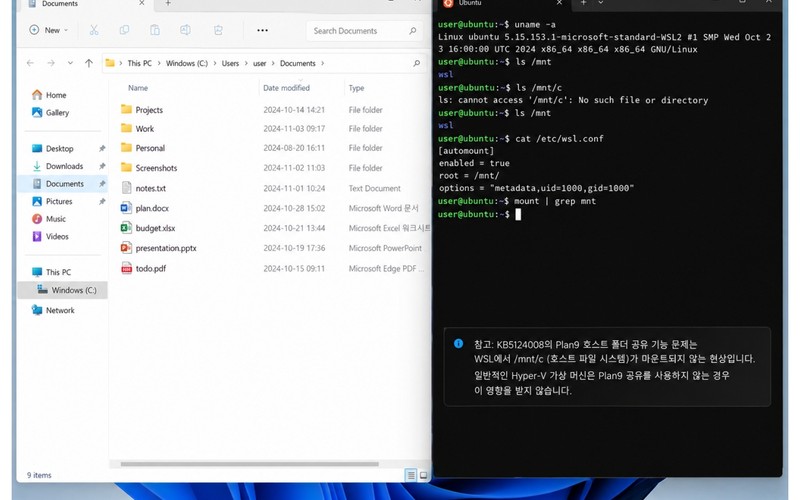The image size is (800, 500).
Task: Open Desktop in the navigation pane
Action: pos(53,148)
